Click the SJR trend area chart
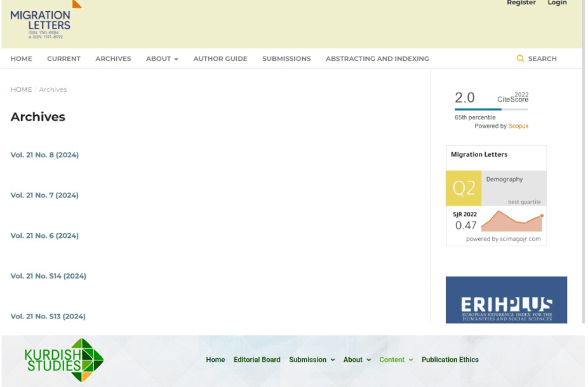 512,221
